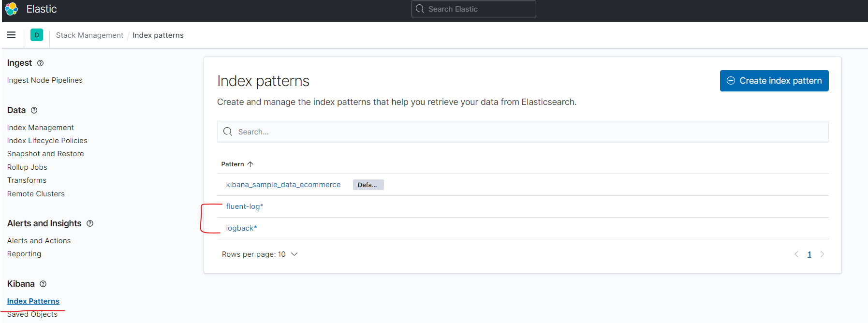The image size is (868, 323).
Task: Click the Create index pattern button
Action: tap(774, 81)
